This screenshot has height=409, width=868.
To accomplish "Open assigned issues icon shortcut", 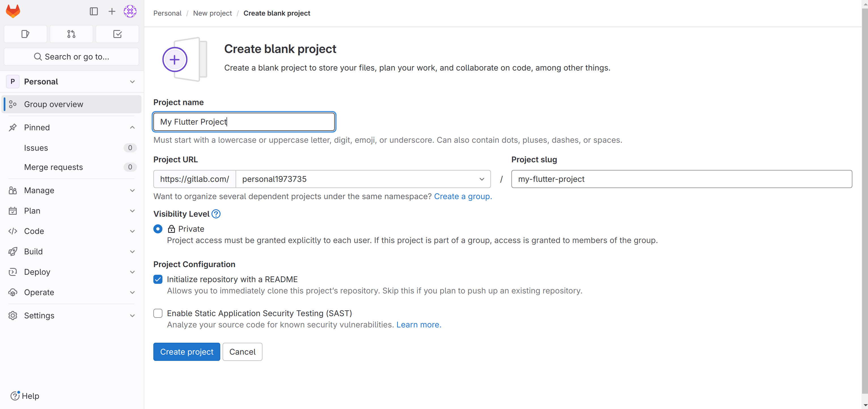I will point(26,34).
